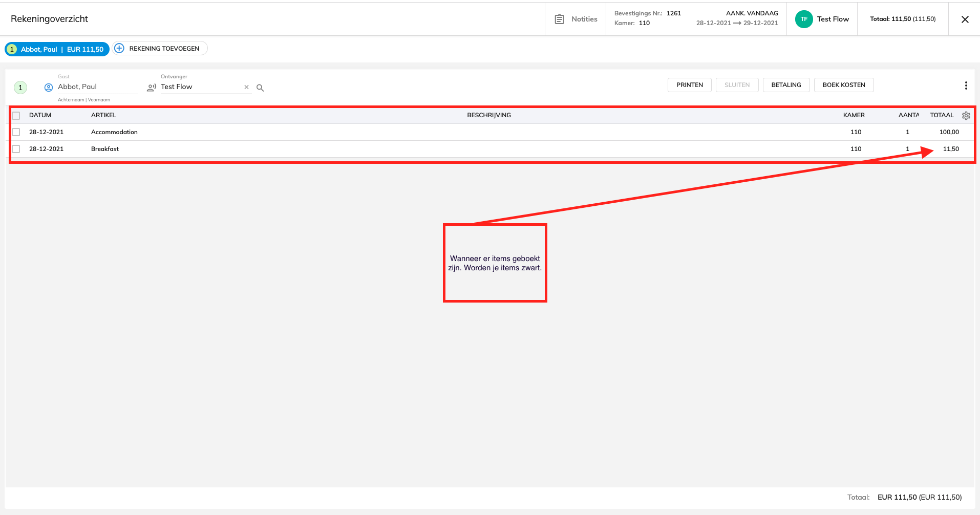Sort by ARTIKEL column header
Viewport: 980px width, 515px height.
(x=103, y=115)
